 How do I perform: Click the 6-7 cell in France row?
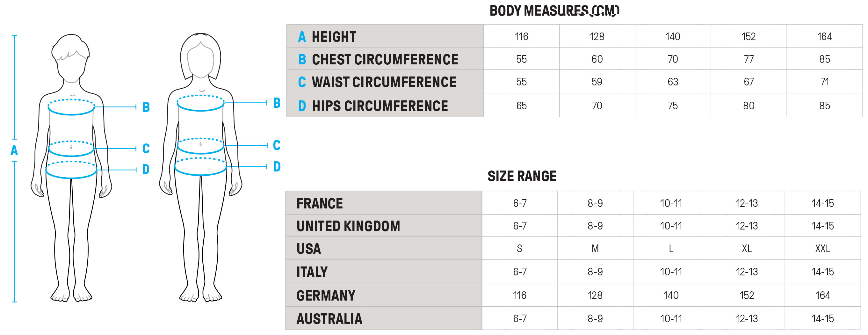[x=520, y=203]
